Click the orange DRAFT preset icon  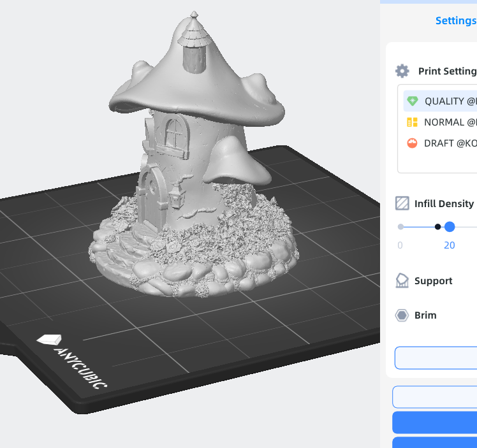(x=412, y=143)
